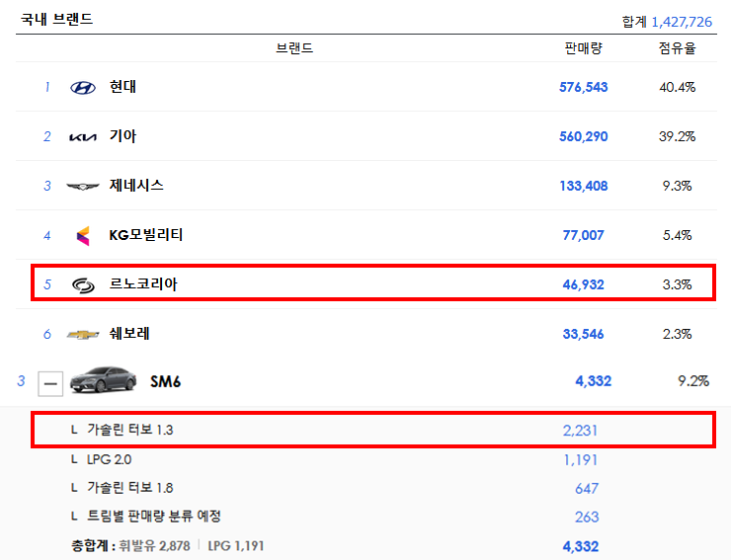Image resolution: width=731 pixels, height=560 pixels.
Task: Click the Chevrolet bowtie logo
Action: pyautogui.click(x=83, y=335)
